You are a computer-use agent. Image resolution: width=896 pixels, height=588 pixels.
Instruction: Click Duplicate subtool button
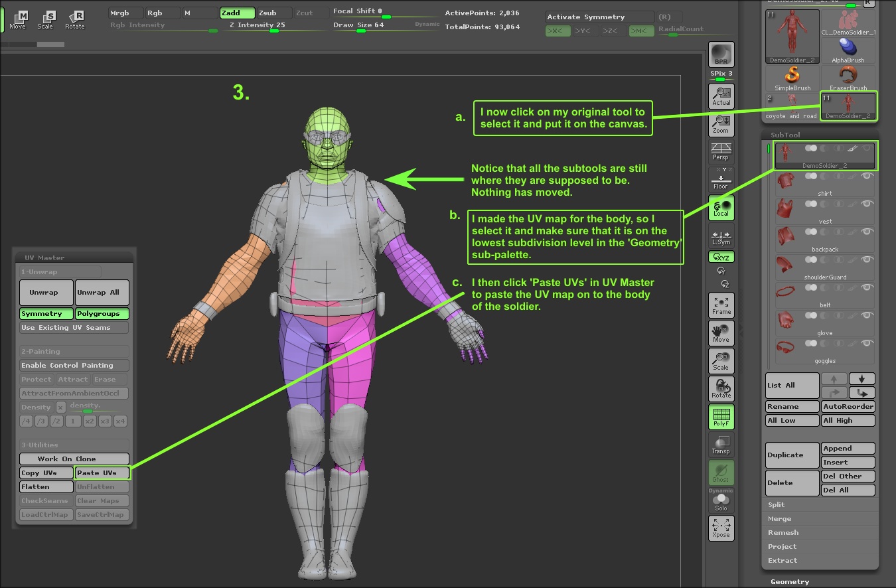[792, 455]
